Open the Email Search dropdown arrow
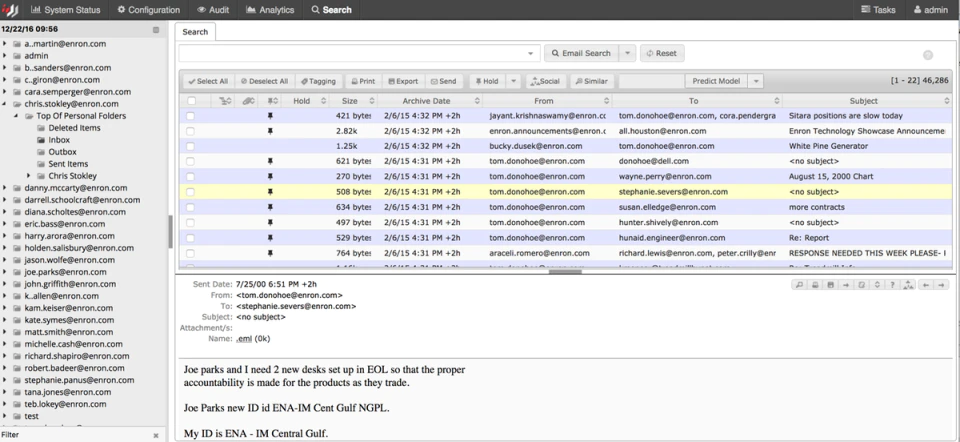 coord(627,53)
